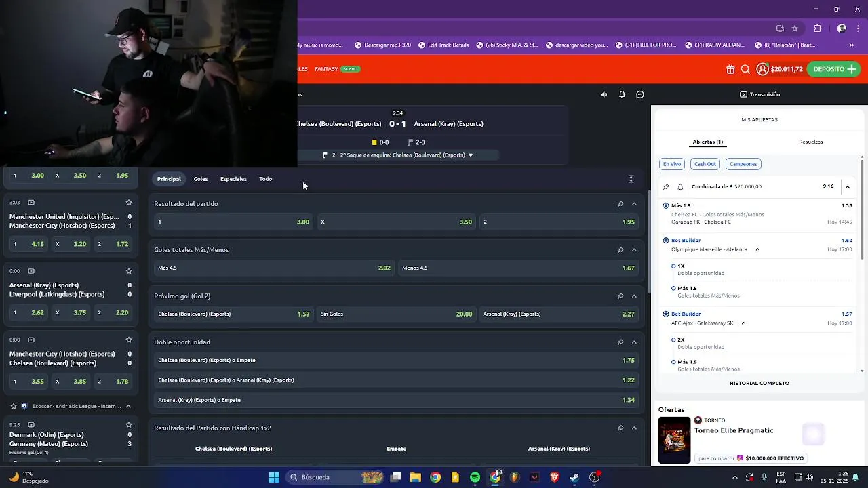The width and height of the screenshot is (868, 488).
Task: Click the green DEPÓSITO button
Action: pos(834,69)
